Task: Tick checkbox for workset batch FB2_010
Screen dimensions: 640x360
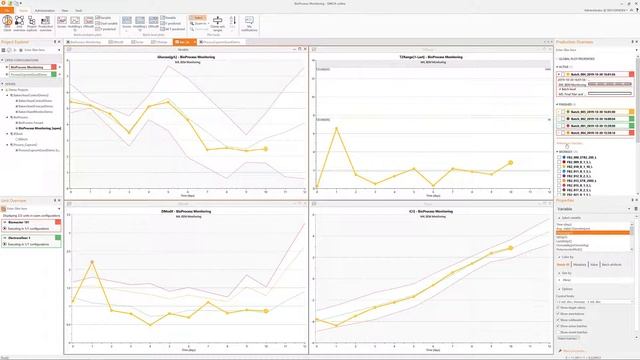Action: 559,167
